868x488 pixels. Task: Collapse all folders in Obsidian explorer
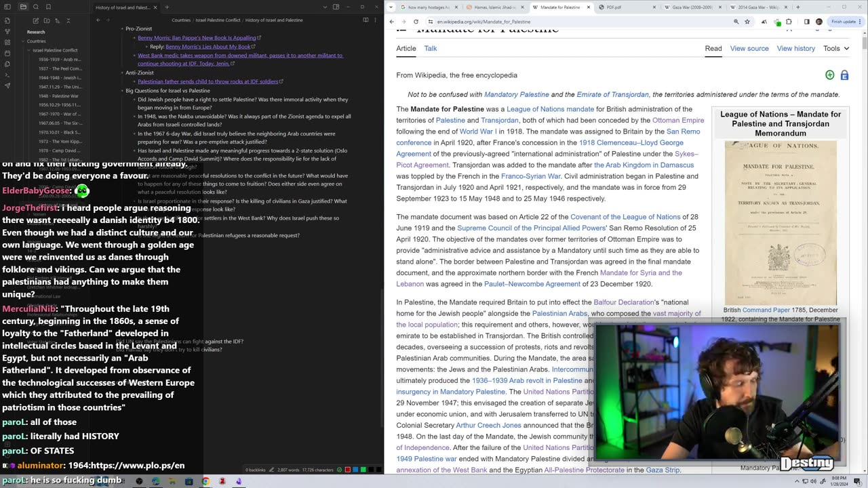68,20
